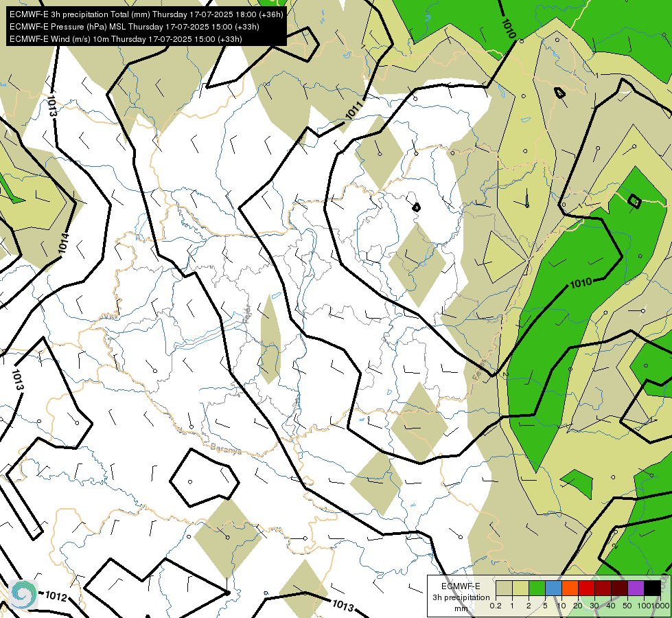Click the '1014' isobar label

pyautogui.click(x=63, y=243)
